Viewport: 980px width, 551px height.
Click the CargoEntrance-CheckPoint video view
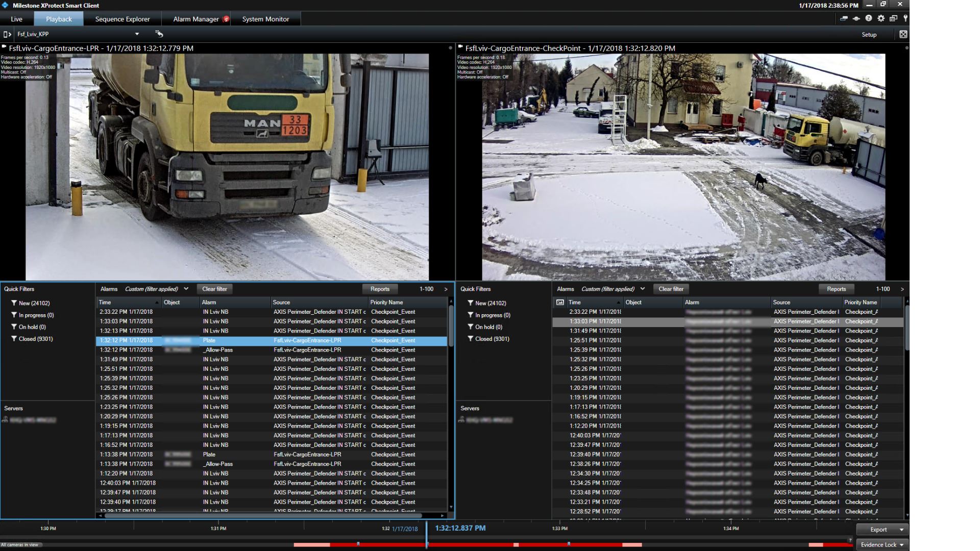pyautogui.click(x=683, y=167)
